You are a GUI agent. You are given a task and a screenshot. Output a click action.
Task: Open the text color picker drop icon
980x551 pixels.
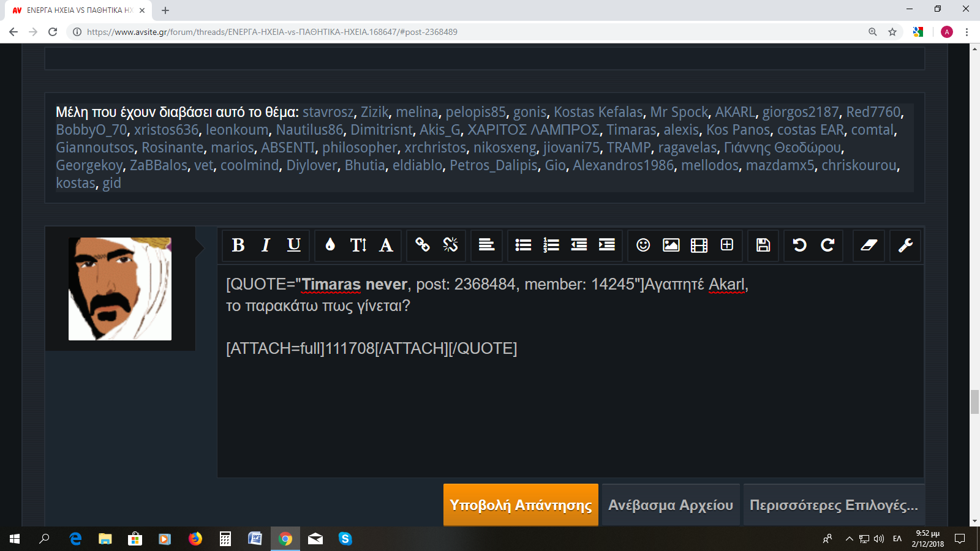pos(330,246)
